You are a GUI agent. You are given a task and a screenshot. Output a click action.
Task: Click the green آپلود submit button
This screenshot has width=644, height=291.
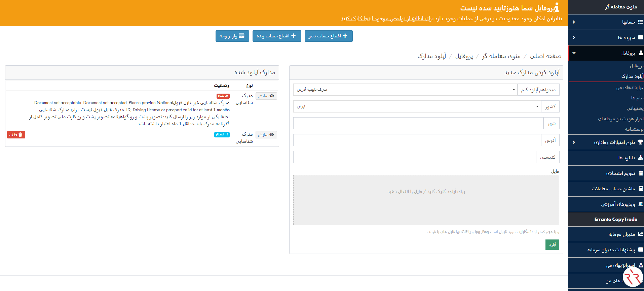[552, 245]
